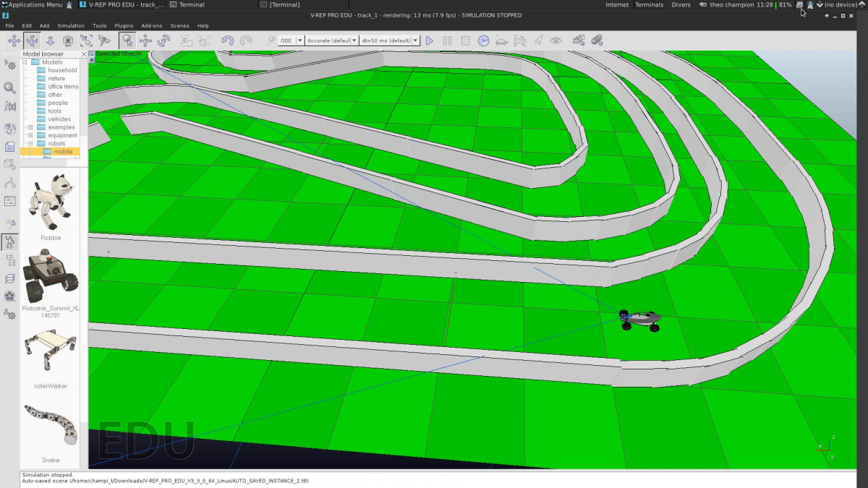
Task: Select the camera pan tool
Action: (x=14, y=41)
